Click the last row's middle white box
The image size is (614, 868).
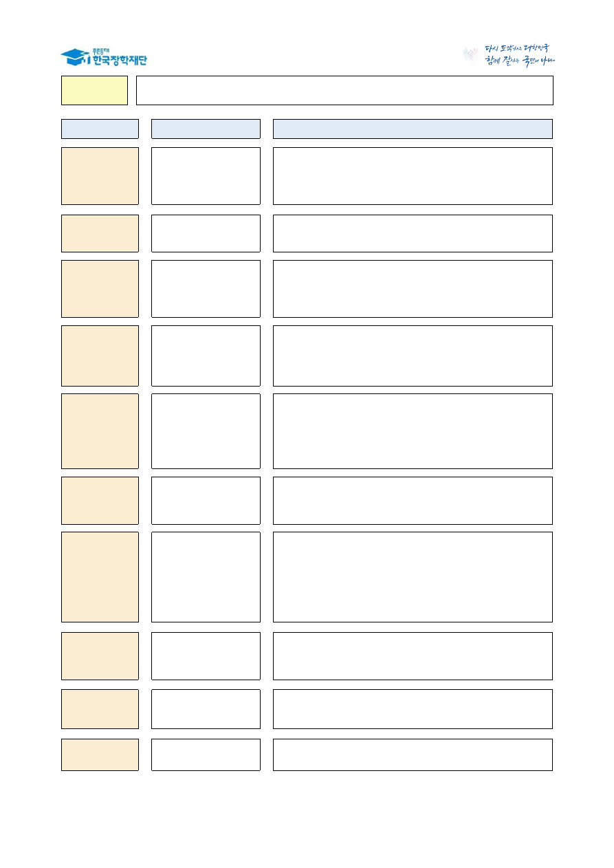(x=206, y=755)
